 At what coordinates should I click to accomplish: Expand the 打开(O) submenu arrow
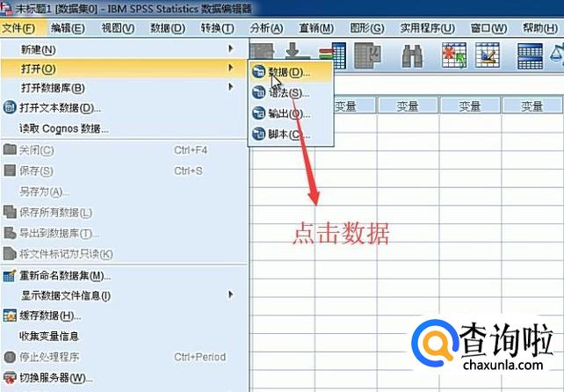pyautogui.click(x=230, y=68)
